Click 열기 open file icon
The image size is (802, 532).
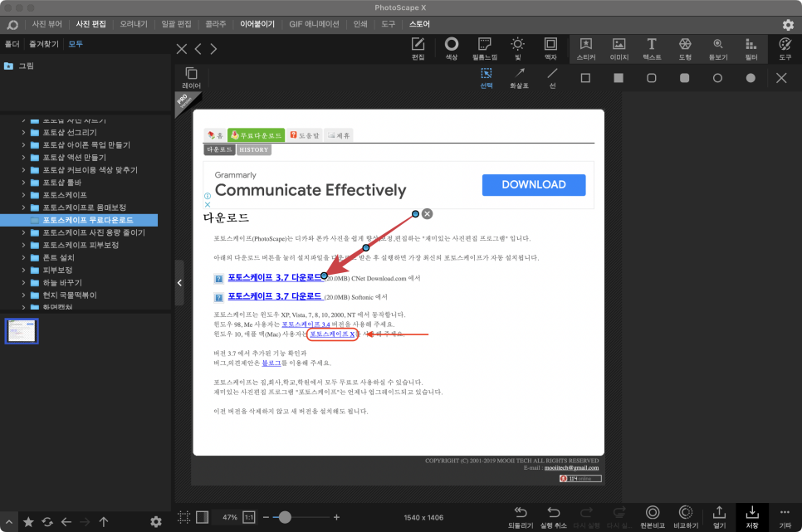click(719, 517)
